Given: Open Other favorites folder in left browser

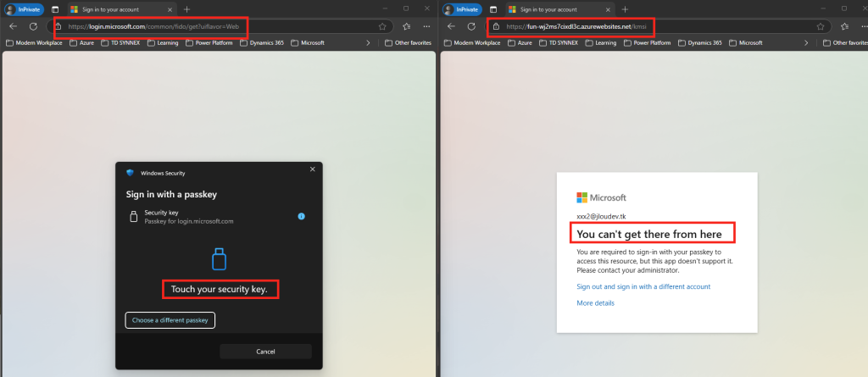Looking at the screenshot, I should click(x=408, y=42).
